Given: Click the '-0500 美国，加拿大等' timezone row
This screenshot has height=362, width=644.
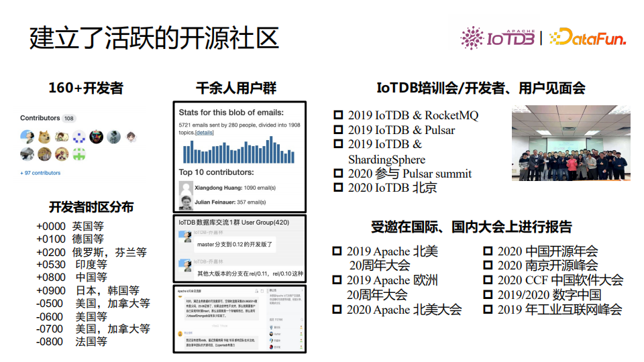Looking at the screenshot, I should click(x=93, y=303).
